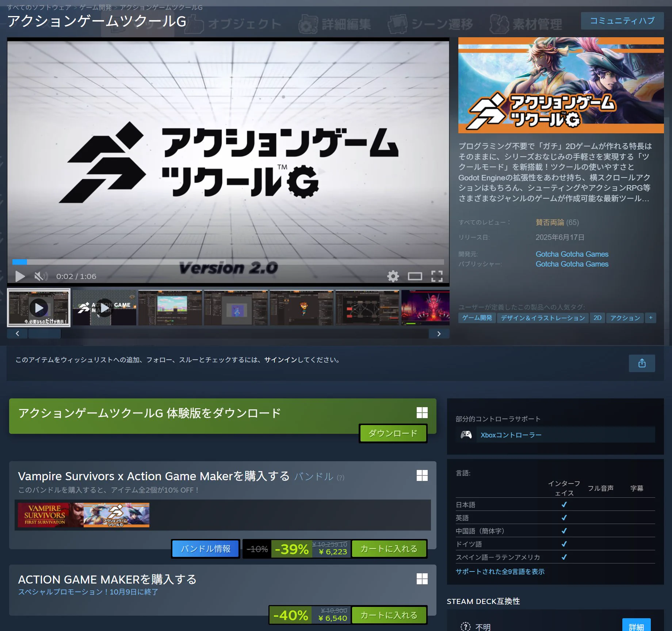Click Windows icon on demo download box
This screenshot has height=631, width=672.
[422, 413]
